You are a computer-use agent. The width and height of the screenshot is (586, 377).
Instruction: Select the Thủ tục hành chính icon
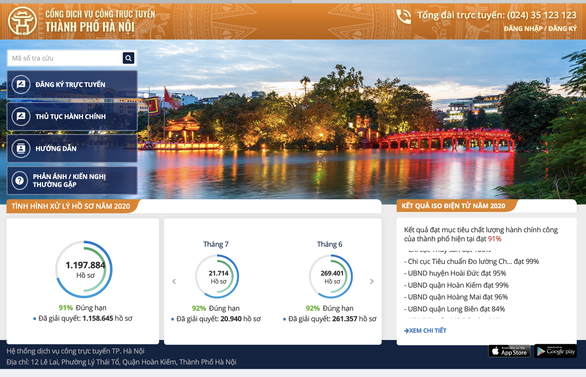pos(21,116)
